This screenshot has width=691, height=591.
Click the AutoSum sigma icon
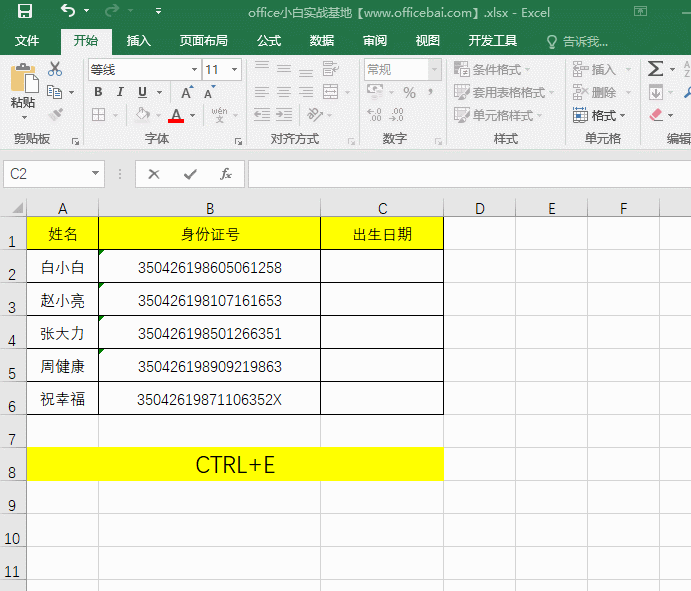(x=655, y=69)
